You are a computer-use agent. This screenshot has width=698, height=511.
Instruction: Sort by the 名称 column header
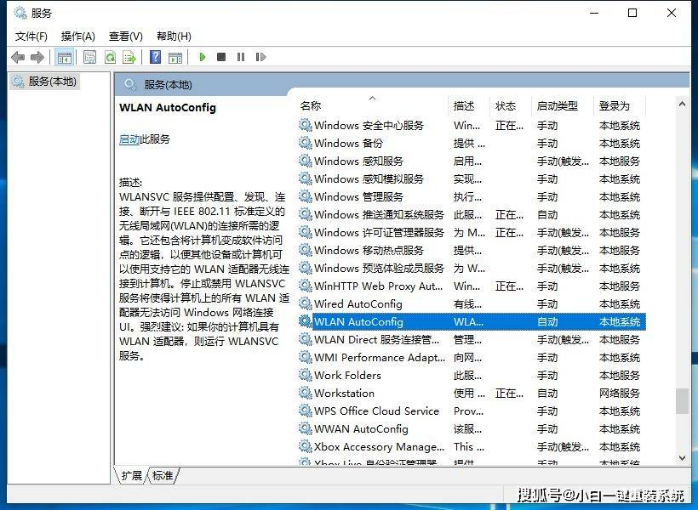pyautogui.click(x=373, y=106)
